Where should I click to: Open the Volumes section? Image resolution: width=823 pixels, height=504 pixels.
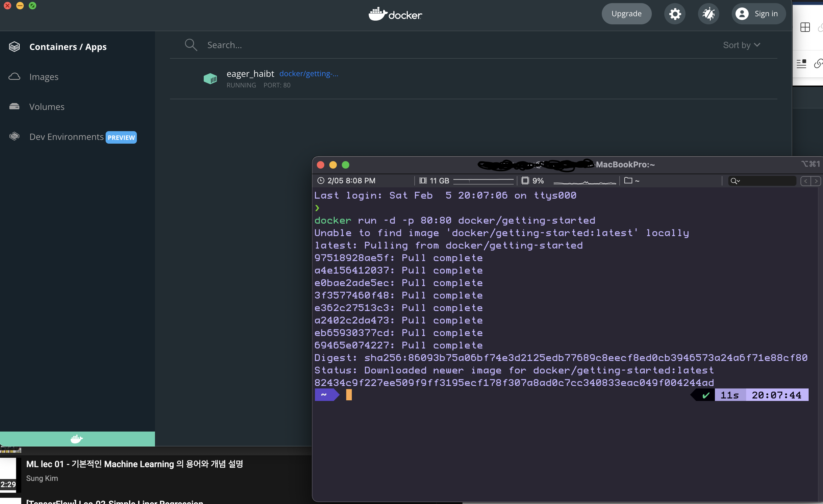click(47, 107)
